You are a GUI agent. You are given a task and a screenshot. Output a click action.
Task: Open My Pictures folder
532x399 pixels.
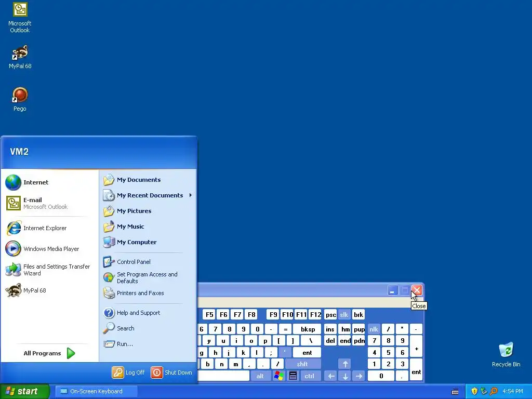click(x=148, y=211)
